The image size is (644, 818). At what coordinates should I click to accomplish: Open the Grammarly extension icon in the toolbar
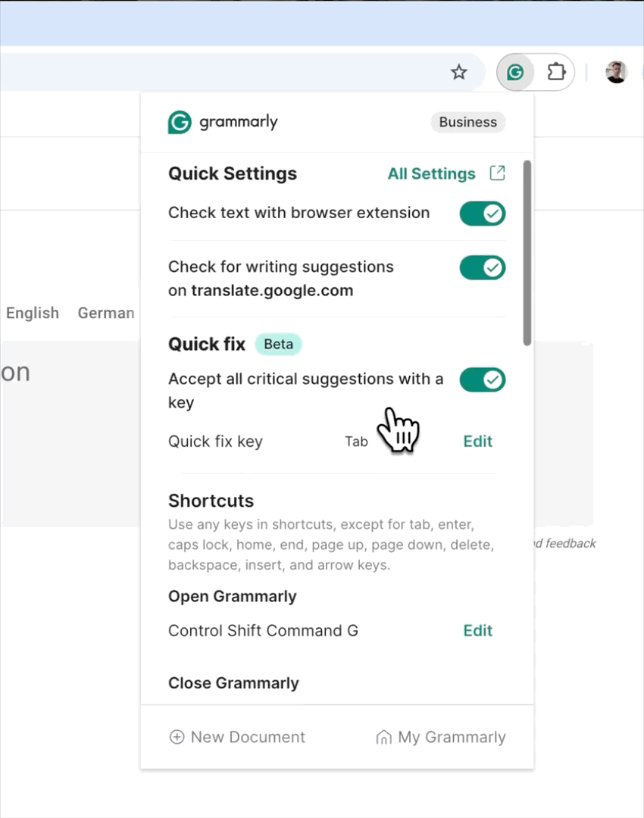(515, 72)
